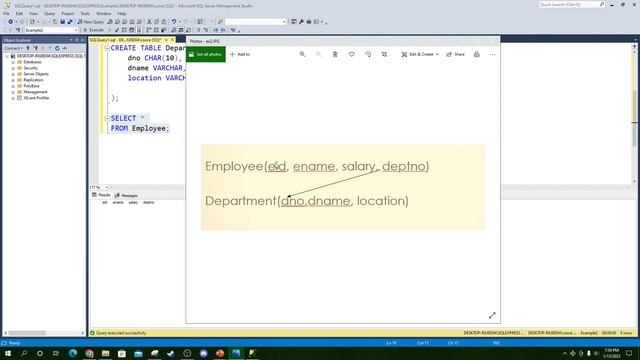Open the Help menu in SSMS
Screen dimensions: 640x360
(x=122, y=13)
